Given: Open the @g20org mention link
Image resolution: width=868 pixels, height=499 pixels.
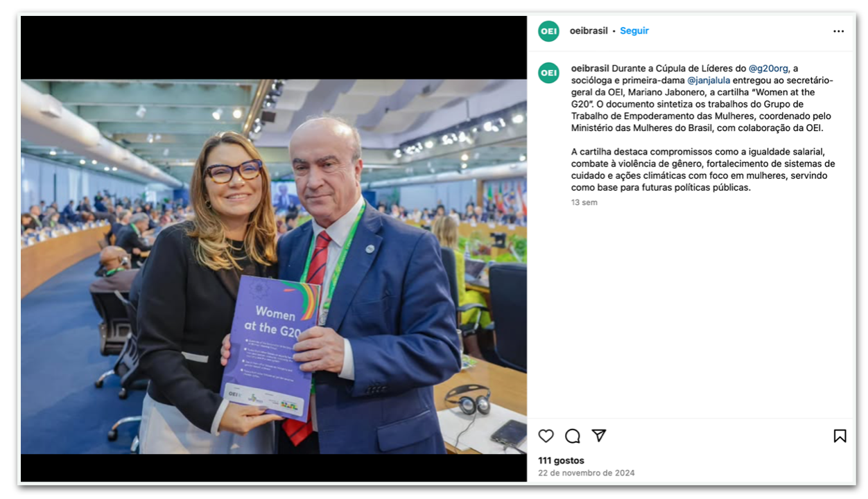Looking at the screenshot, I should pos(768,69).
